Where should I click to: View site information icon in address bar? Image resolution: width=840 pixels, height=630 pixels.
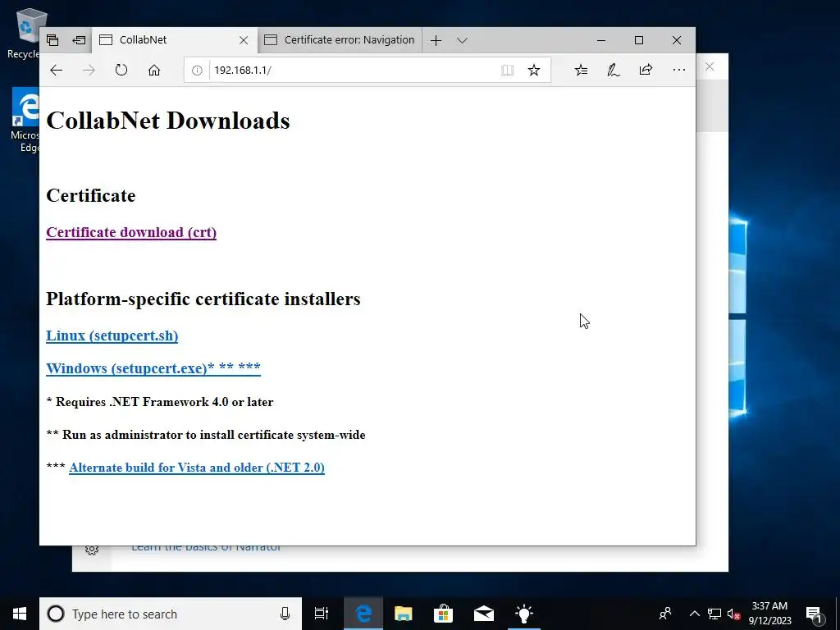(197, 71)
